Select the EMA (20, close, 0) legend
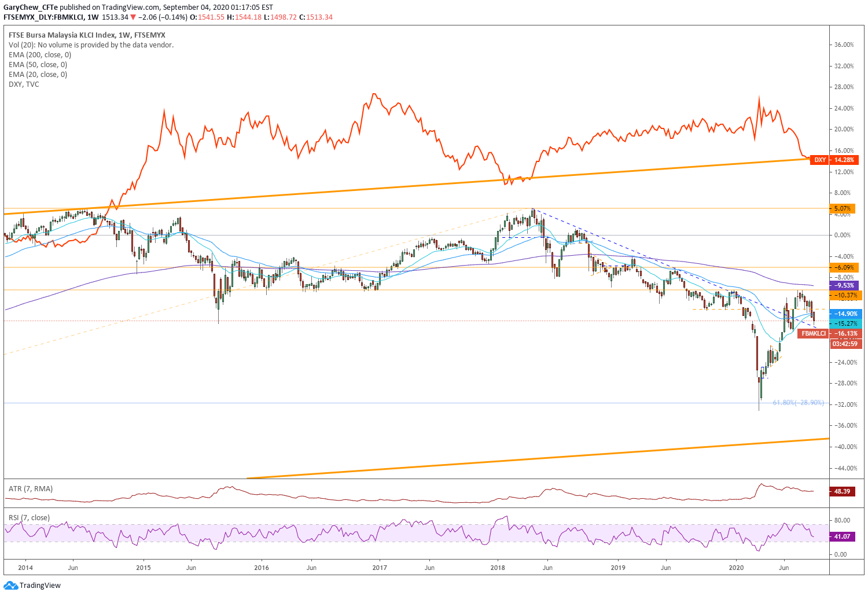The height and width of the screenshot is (596, 868). (38, 75)
